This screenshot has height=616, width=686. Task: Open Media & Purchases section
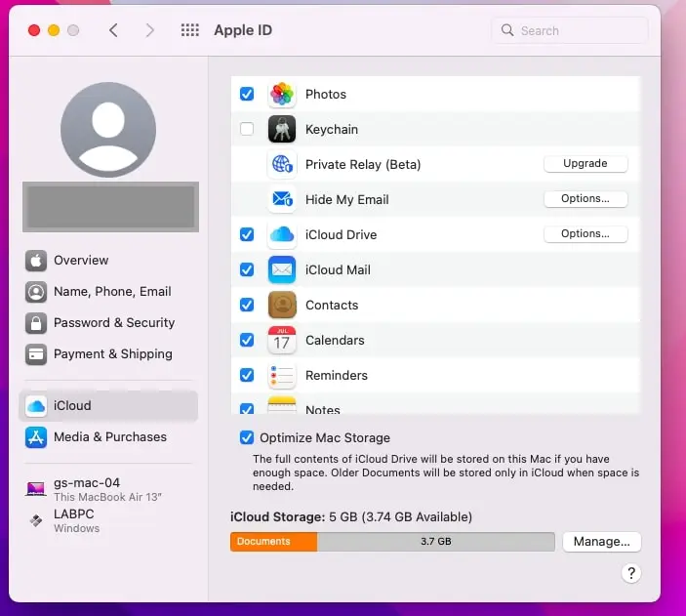tap(108, 437)
